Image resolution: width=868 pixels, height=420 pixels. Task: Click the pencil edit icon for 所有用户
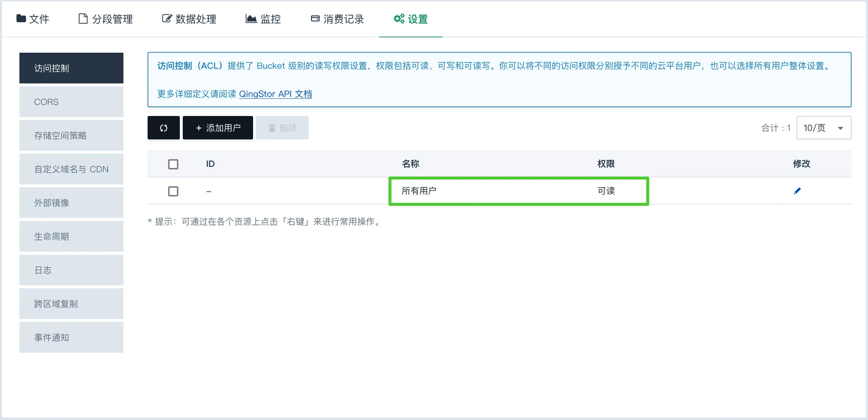pyautogui.click(x=797, y=191)
